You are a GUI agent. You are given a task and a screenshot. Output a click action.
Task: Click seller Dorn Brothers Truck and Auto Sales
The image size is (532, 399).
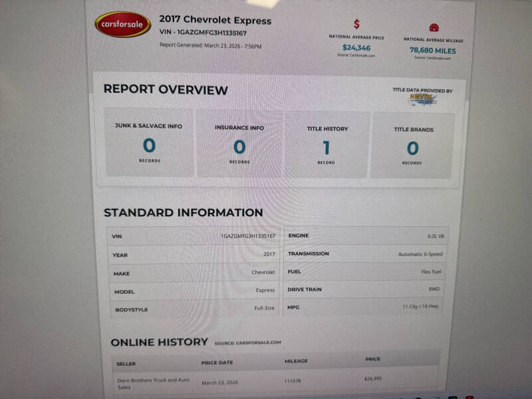coord(154,384)
